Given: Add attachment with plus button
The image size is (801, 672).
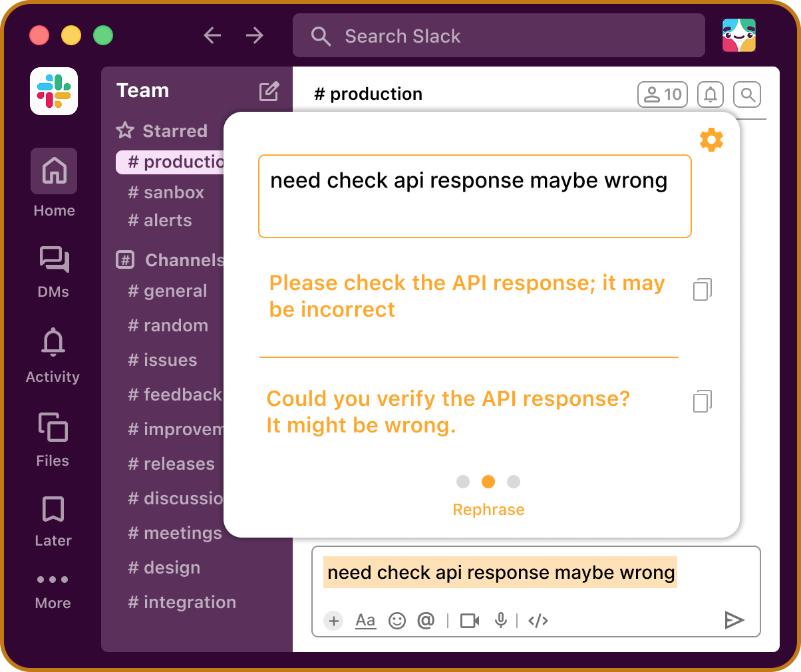Looking at the screenshot, I should 334,621.
